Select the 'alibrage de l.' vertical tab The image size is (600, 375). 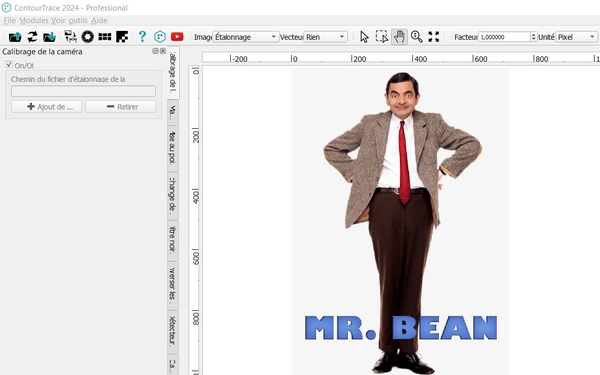point(173,73)
